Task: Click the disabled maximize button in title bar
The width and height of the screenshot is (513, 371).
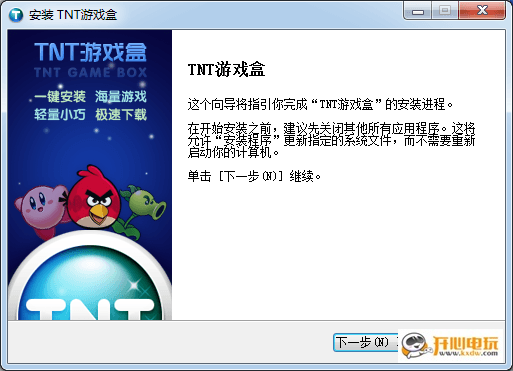Action: pos(445,11)
